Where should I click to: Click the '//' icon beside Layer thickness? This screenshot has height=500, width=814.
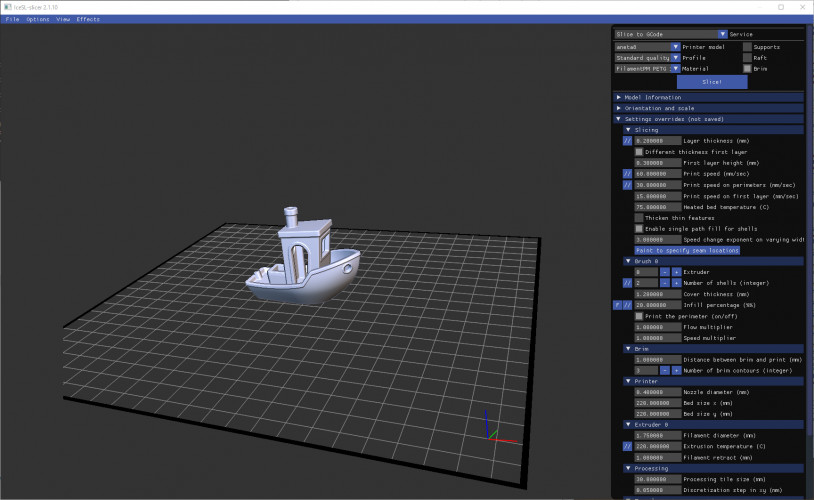(x=627, y=141)
